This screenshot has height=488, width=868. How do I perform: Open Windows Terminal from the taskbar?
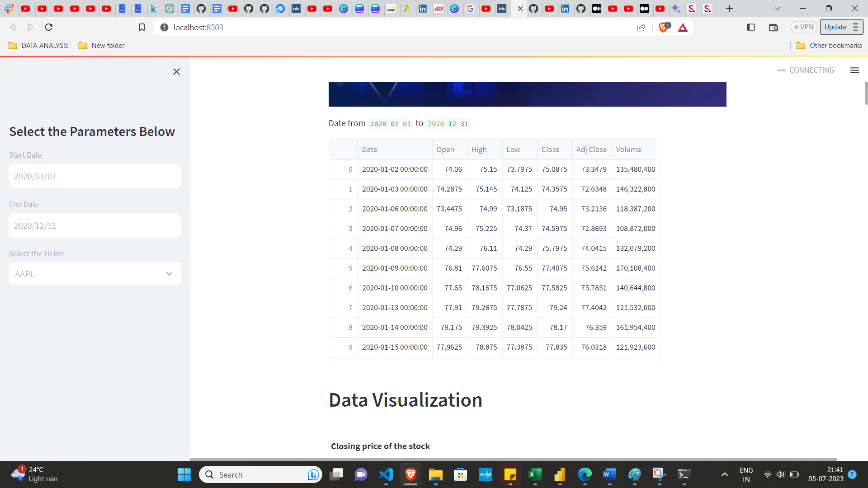684,474
